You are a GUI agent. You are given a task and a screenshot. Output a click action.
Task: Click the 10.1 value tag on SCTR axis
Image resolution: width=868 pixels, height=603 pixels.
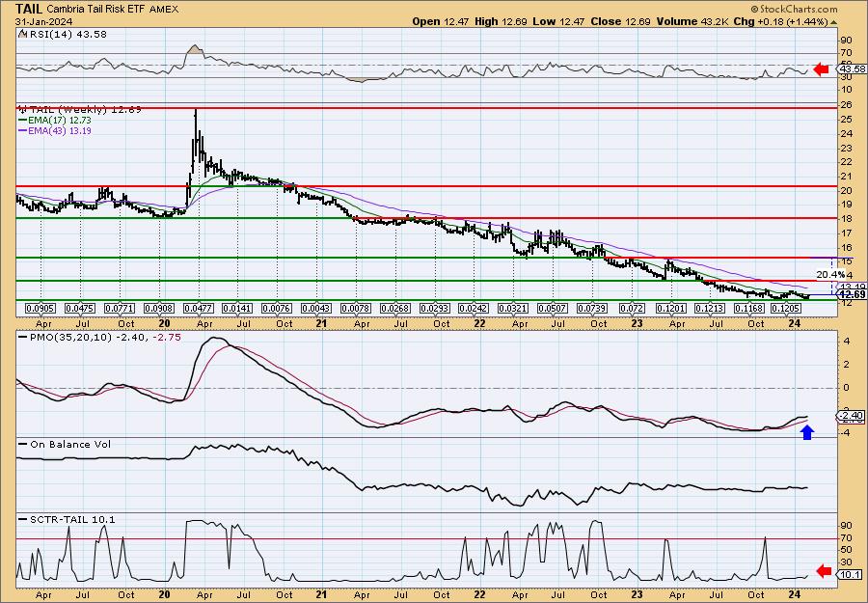[851, 575]
